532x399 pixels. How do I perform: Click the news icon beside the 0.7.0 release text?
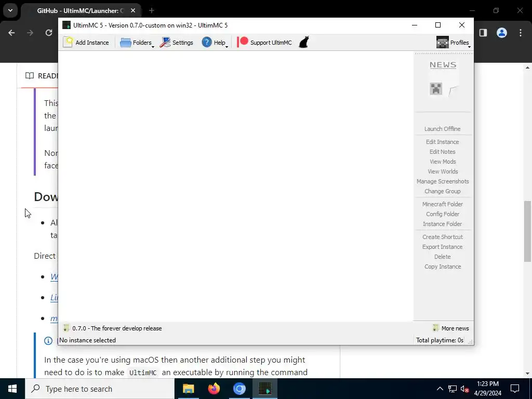pyautogui.click(x=66, y=328)
